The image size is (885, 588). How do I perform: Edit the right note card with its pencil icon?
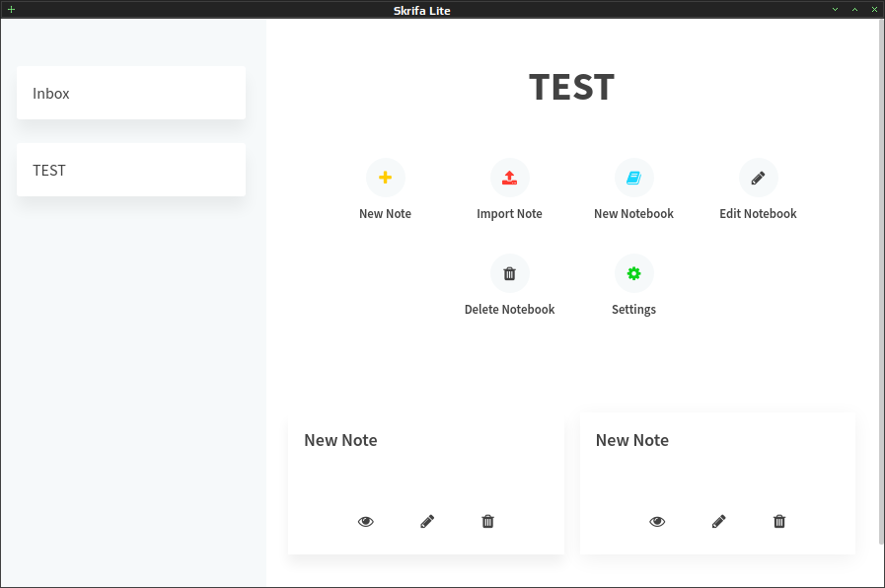[718, 522]
